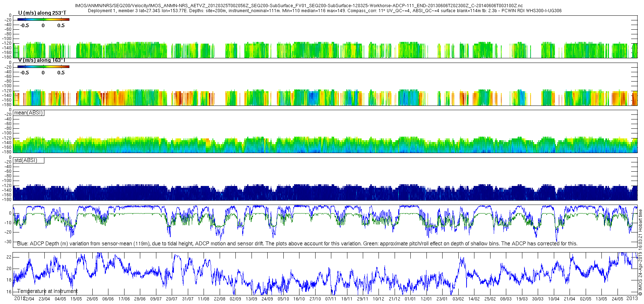Select the 'V (m/s) along 163°T' panel title

(x=42, y=60)
